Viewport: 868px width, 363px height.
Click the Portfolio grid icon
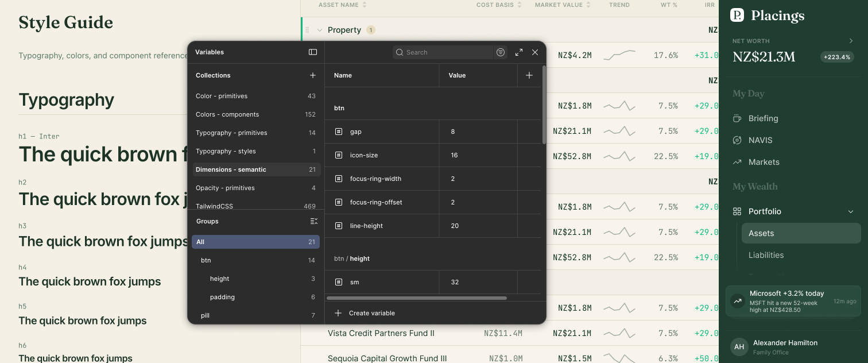point(737,211)
